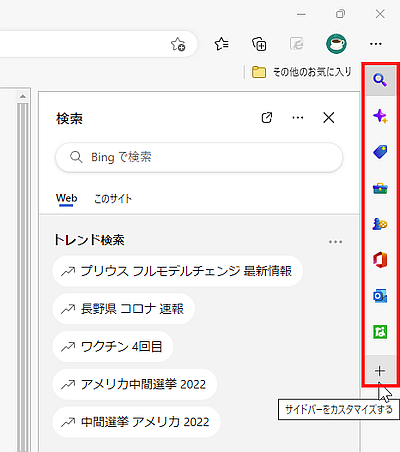Open the Microsoft Office icon in sidebar

tap(380, 260)
